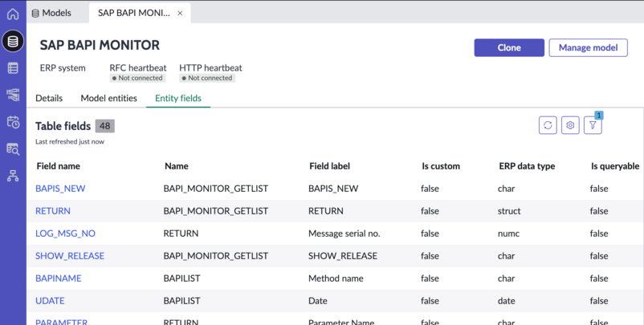Select the database models sidebar icon
This screenshot has height=325, width=644.
(x=13, y=41)
